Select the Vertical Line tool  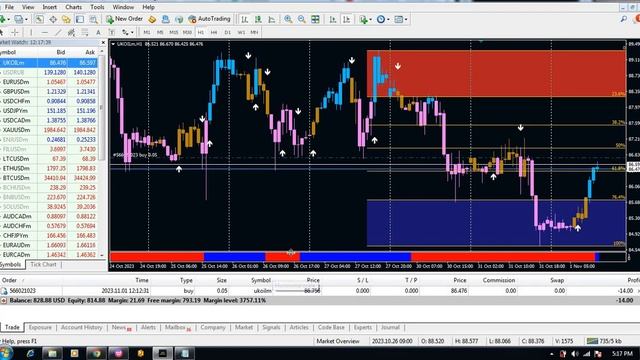pos(31,32)
